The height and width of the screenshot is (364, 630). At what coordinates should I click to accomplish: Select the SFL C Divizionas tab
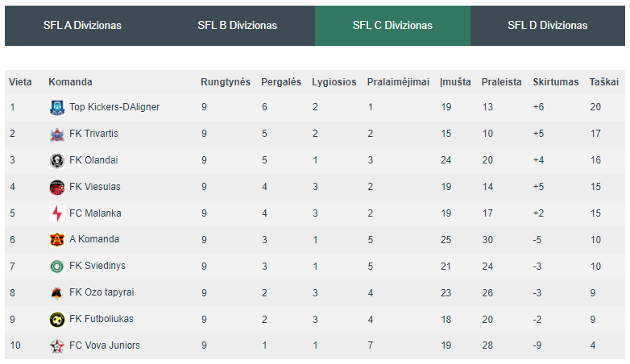(x=392, y=25)
